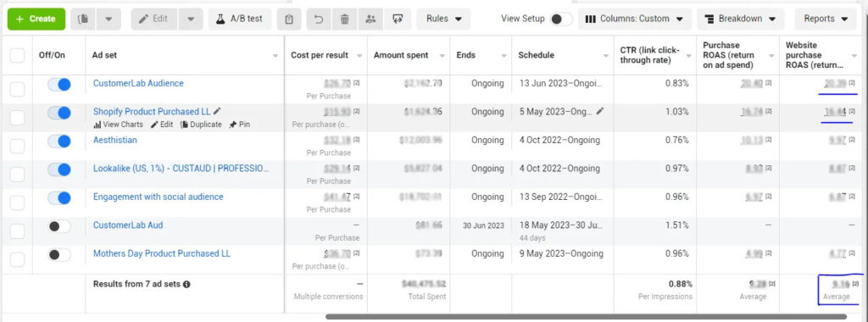This screenshot has width=868, height=322.
Task: Open Engagement with social audience link
Action: click(159, 197)
